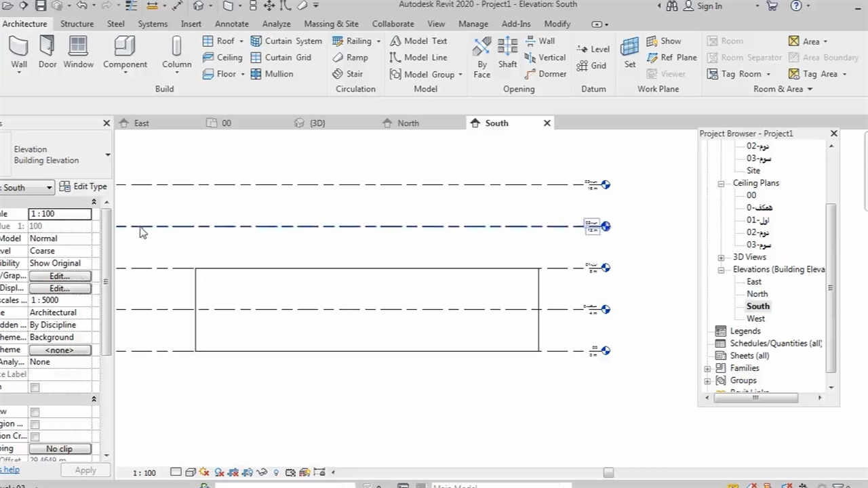Click the Shaft opening tool
868x488 pixels.
click(507, 53)
